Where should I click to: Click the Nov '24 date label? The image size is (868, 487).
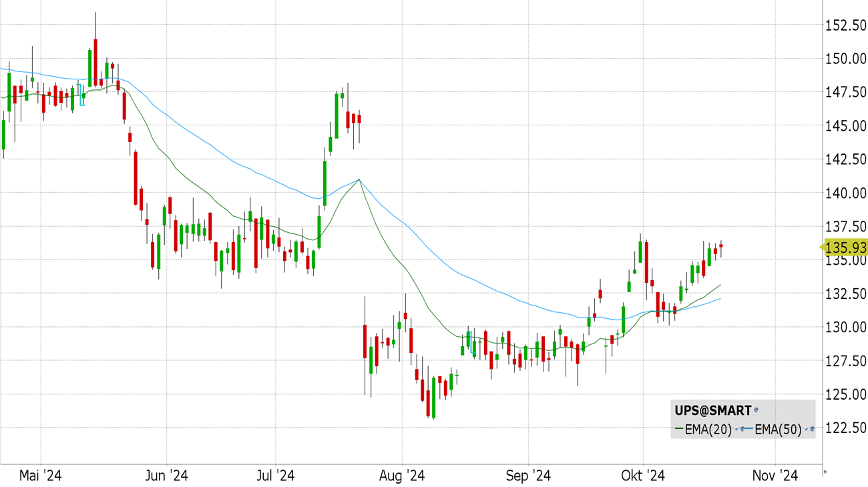click(775, 476)
